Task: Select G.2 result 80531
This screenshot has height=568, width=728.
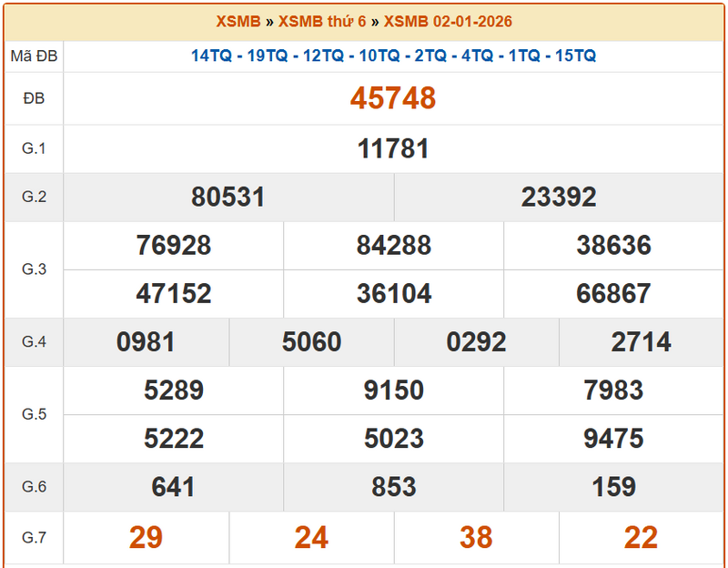Action: (228, 197)
